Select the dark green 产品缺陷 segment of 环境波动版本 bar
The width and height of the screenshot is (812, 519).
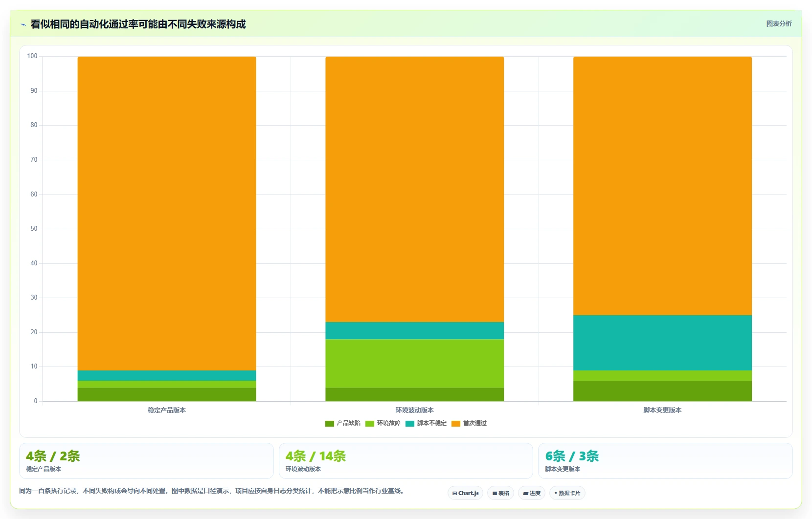pos(415,394)
